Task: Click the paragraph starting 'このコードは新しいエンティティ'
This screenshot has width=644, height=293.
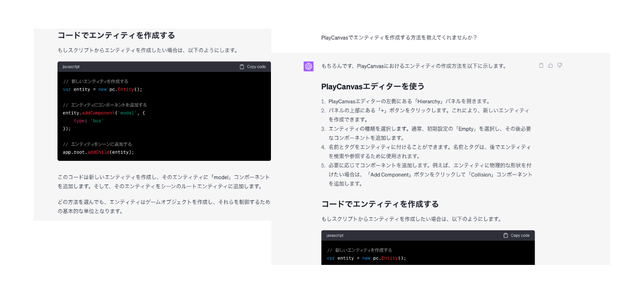Action: coord(164,182)
